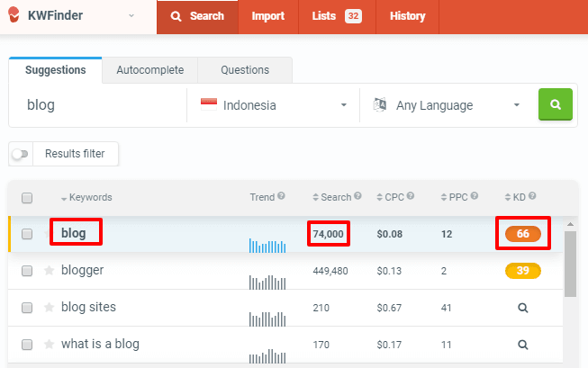Click the keyword input field containing 'blog'
The width and height of the screenshot is (588, 368).
click(99, 105)
